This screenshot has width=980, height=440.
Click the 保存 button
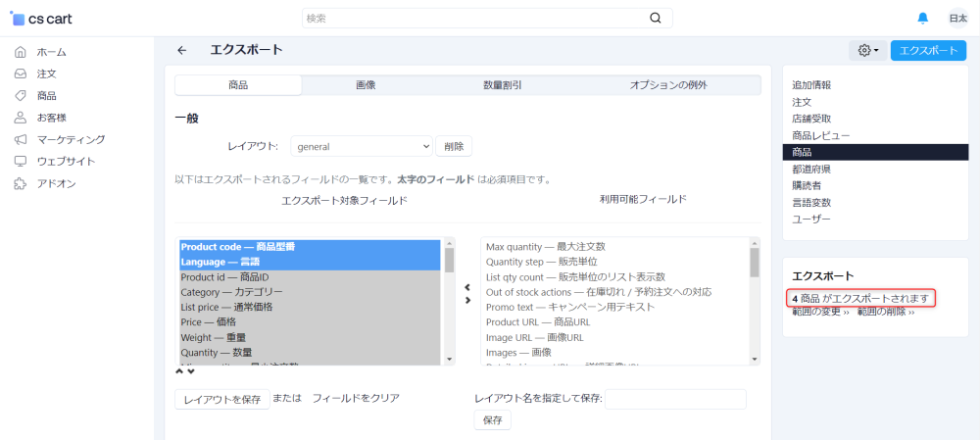(493, 420)
